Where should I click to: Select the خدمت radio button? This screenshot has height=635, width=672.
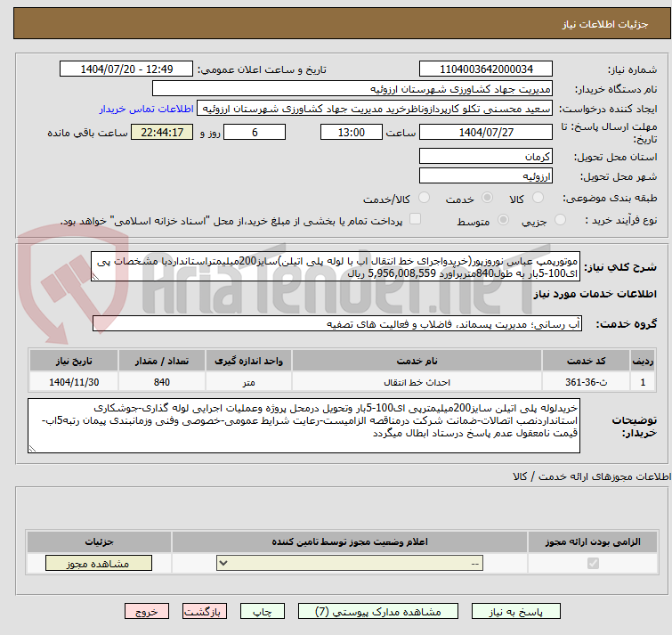click(487, 198)
